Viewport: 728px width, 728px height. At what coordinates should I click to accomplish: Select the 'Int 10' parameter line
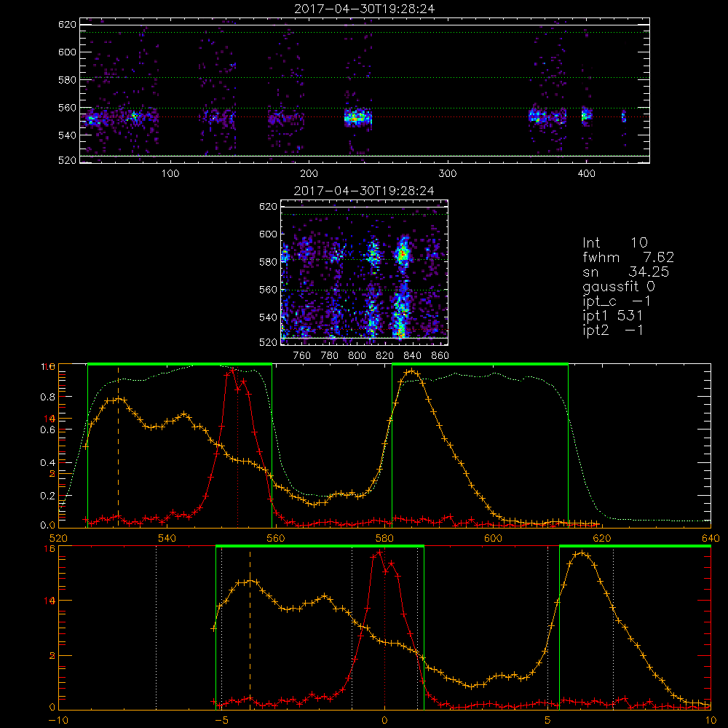tap(615, 242)
